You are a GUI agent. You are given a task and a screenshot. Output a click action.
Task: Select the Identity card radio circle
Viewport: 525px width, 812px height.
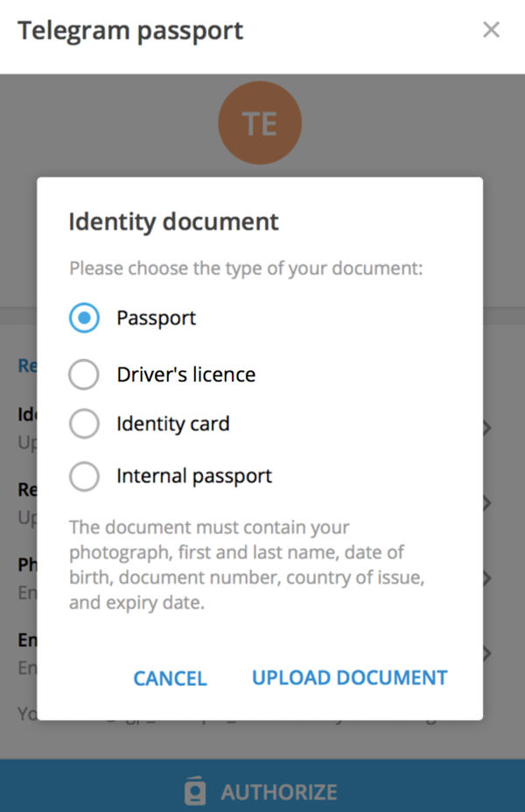coord(84,424)
